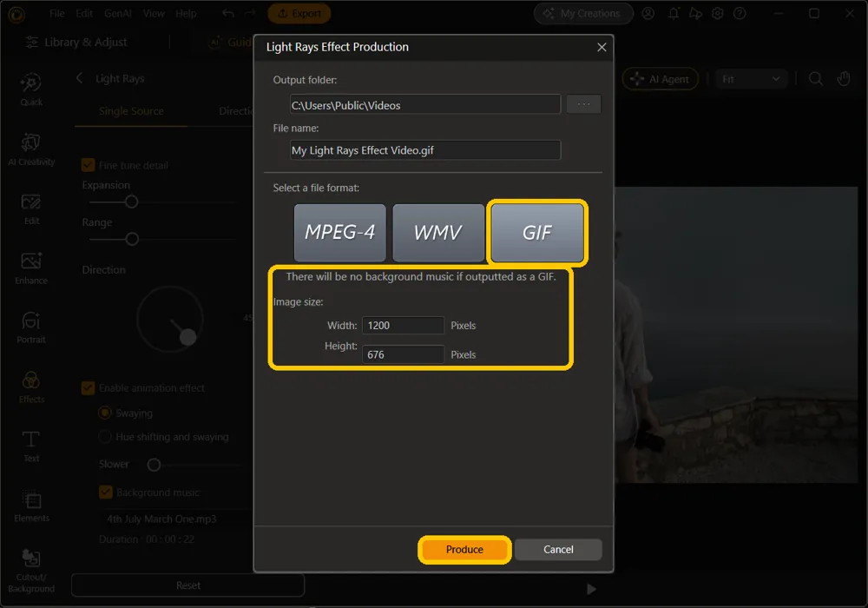Open the settings gear icon
The image size is (868, 608).
pos(718,13)
